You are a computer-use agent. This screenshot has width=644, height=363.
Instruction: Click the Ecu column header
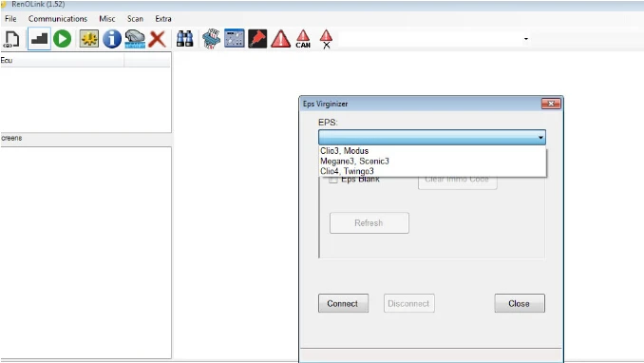(62, 61)
